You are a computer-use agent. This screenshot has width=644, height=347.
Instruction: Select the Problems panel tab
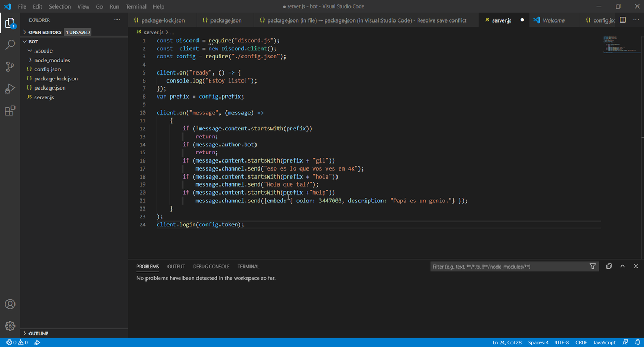pyautogui.click(x=148, y=267)
